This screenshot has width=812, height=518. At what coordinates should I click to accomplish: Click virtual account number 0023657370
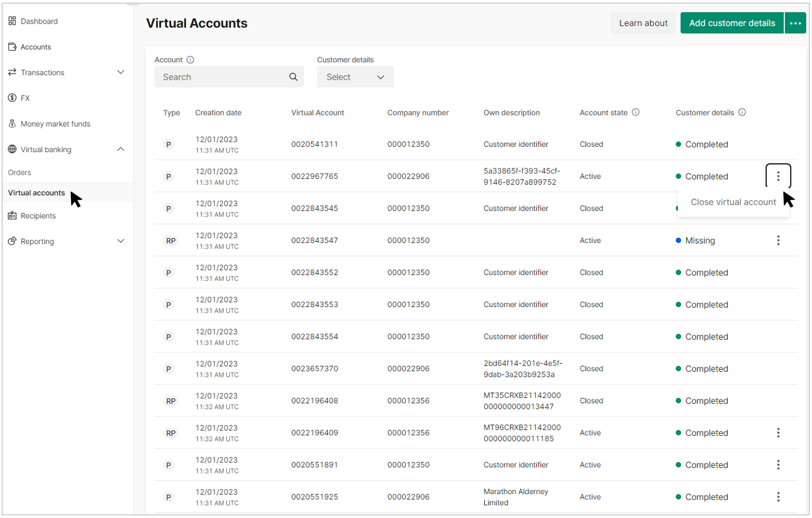click(x=314, y=369)
